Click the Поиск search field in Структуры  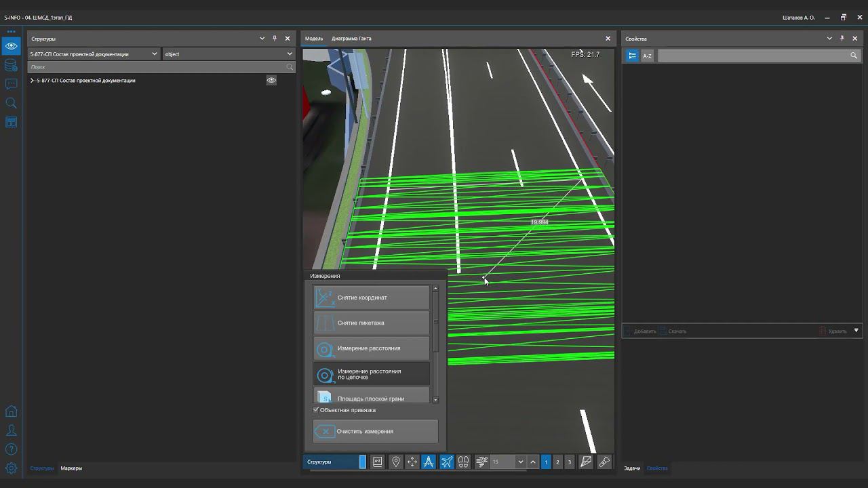[156, 67]
